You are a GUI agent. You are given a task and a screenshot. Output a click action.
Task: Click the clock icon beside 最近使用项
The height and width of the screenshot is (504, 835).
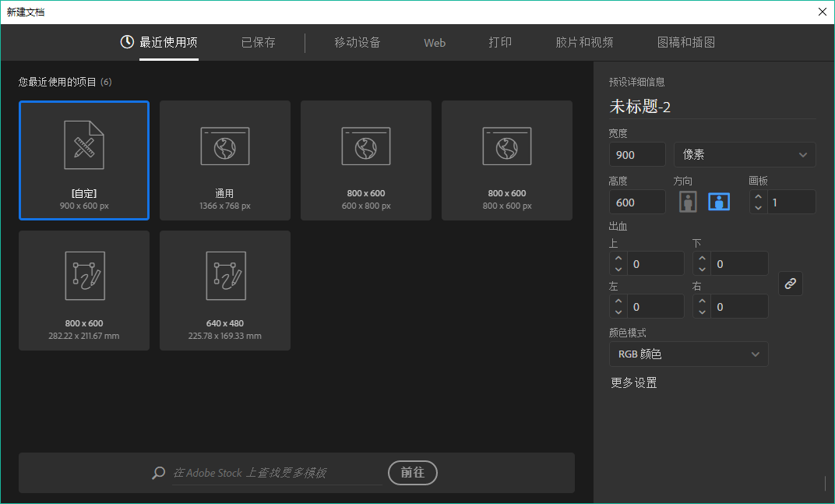point(127,41)
